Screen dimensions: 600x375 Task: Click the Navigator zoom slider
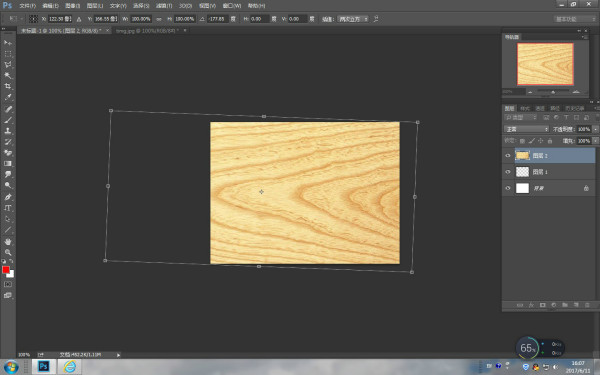pos(553,92)
